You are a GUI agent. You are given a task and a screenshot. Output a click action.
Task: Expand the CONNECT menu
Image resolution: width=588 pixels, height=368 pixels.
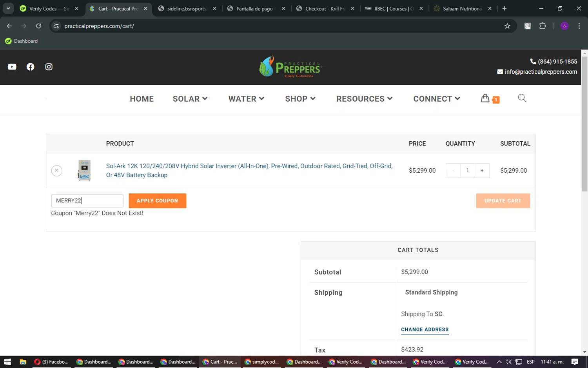pos(437,99)
